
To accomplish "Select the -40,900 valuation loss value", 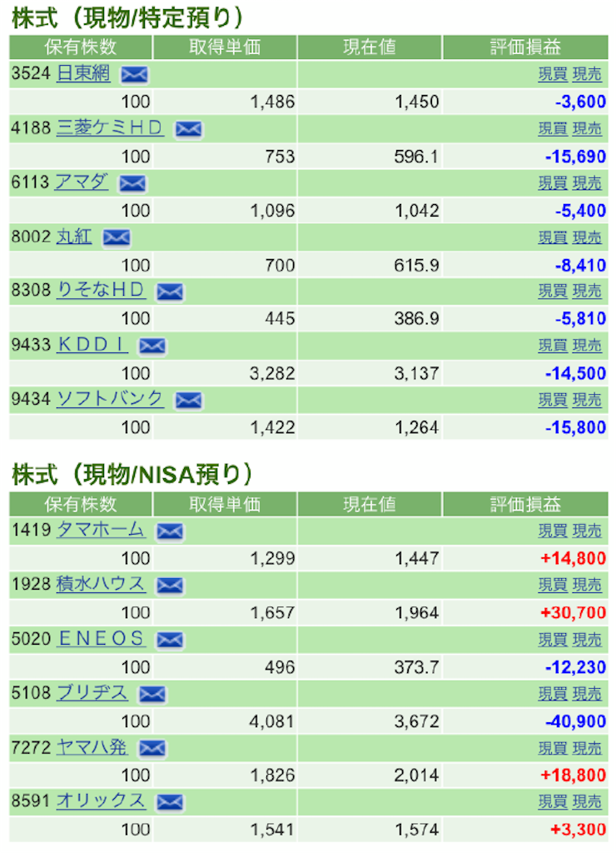I will (x=575, y=721).
